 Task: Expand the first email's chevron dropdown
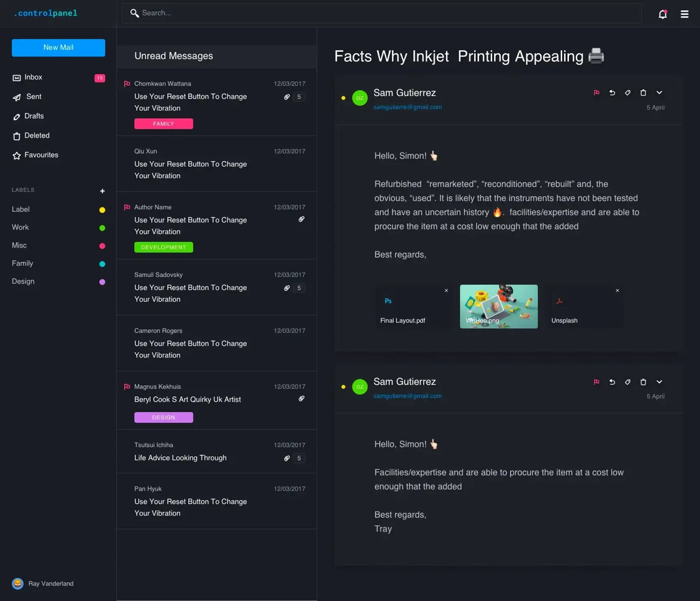(659, 93)
